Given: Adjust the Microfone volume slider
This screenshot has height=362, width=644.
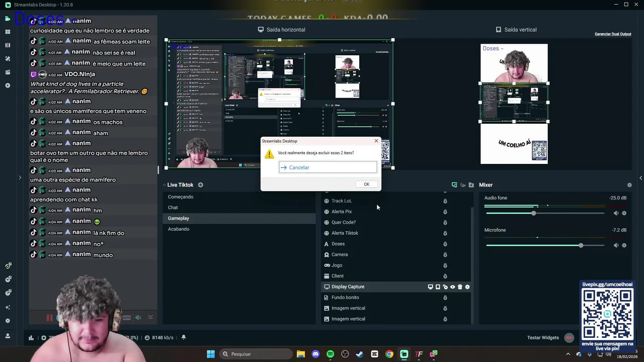Looking at the screenshot, I should tap(544, 245).
